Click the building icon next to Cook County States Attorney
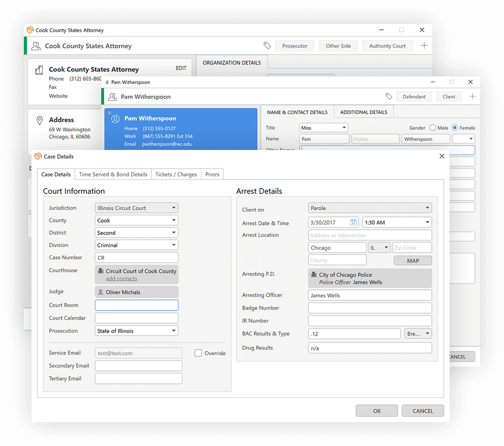 (x=39, y=70)
